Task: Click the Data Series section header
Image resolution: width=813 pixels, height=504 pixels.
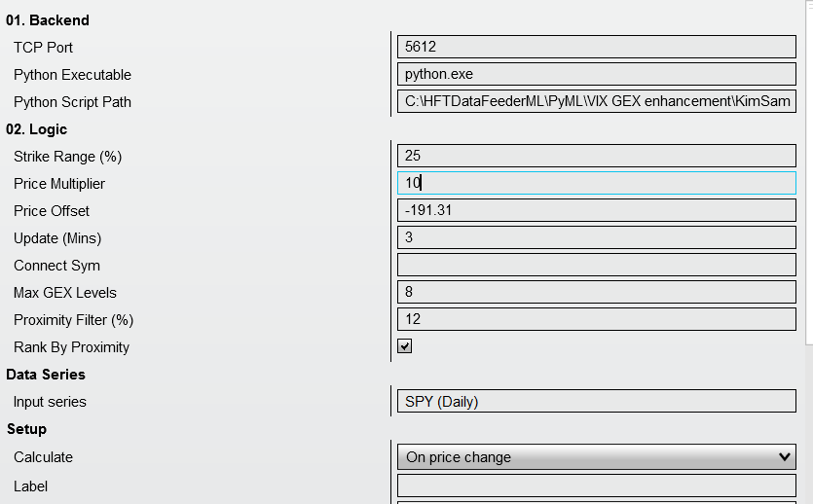Action: pos(46,374)
